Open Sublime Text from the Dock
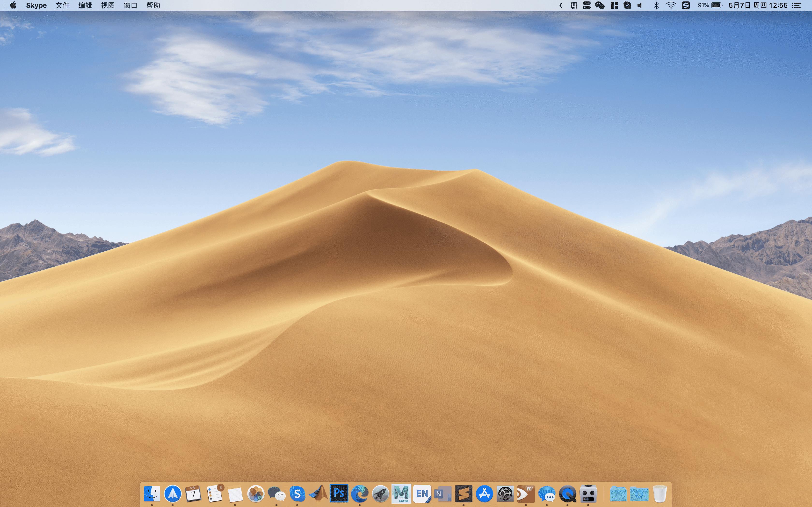 click(464, 493)
